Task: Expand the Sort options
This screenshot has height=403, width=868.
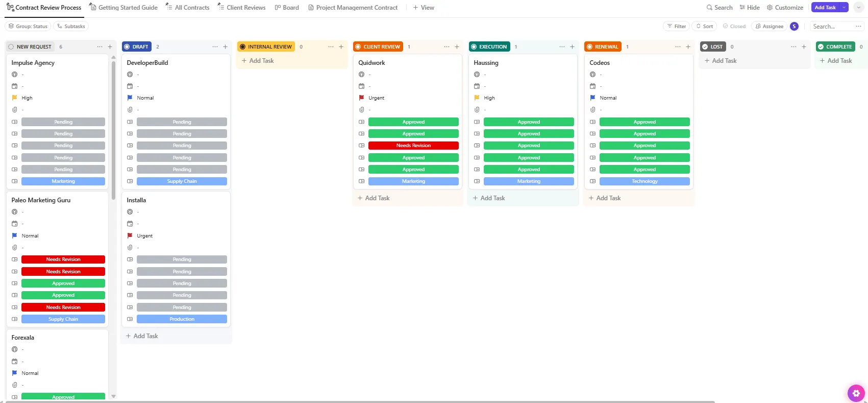Action: 704,26
